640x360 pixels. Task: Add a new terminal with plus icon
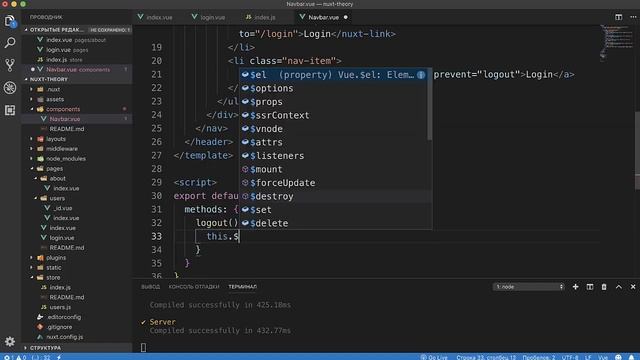pyautogui.click(x=575, y=287)
